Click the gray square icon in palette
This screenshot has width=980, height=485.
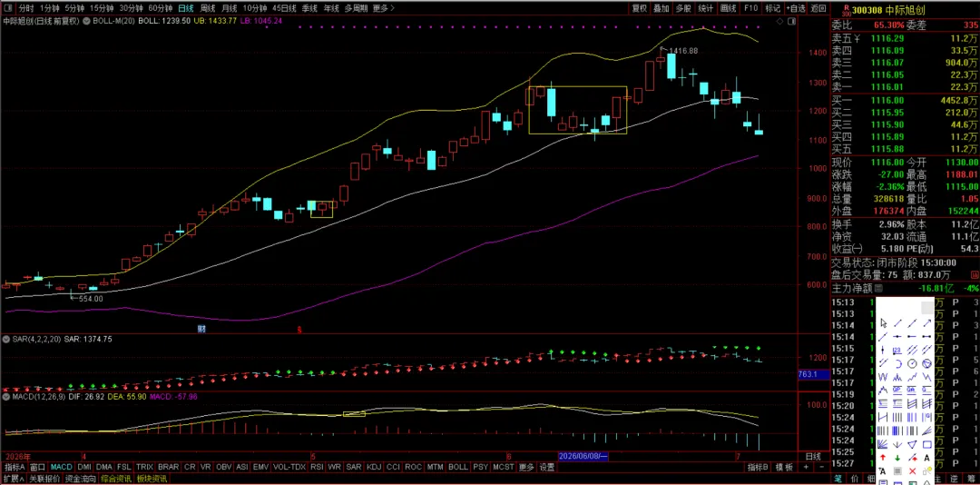tap(897, 470)
